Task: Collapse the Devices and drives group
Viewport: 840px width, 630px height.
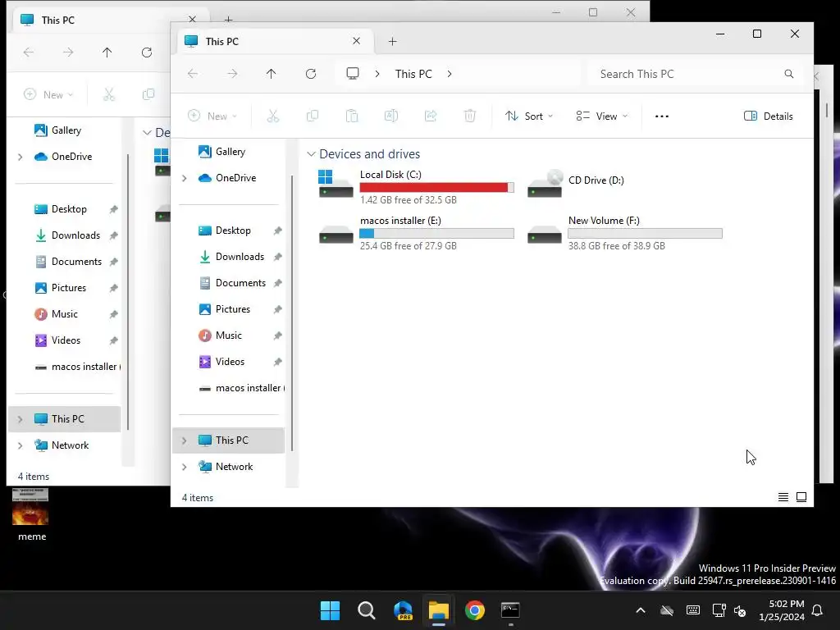Action: [x=311, y=154]
